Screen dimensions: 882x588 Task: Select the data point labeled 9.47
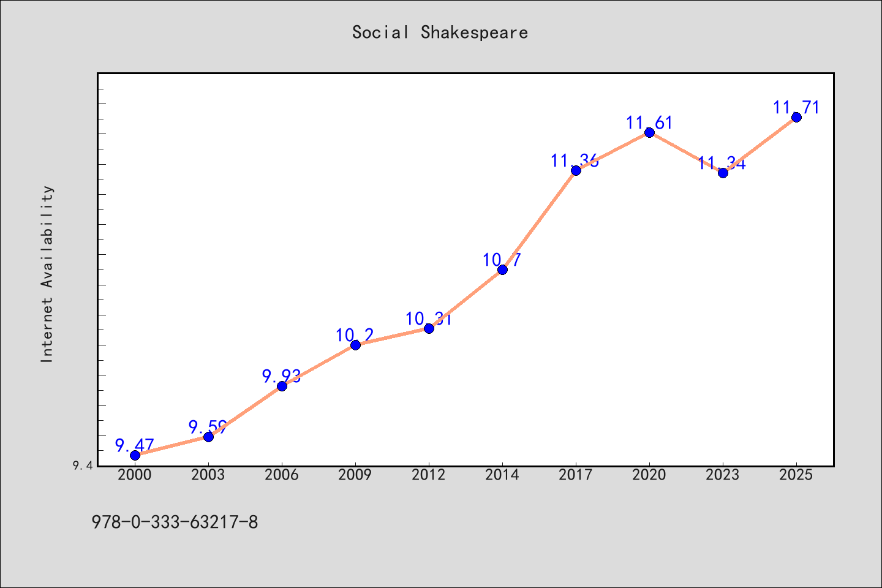pos(135,455)
